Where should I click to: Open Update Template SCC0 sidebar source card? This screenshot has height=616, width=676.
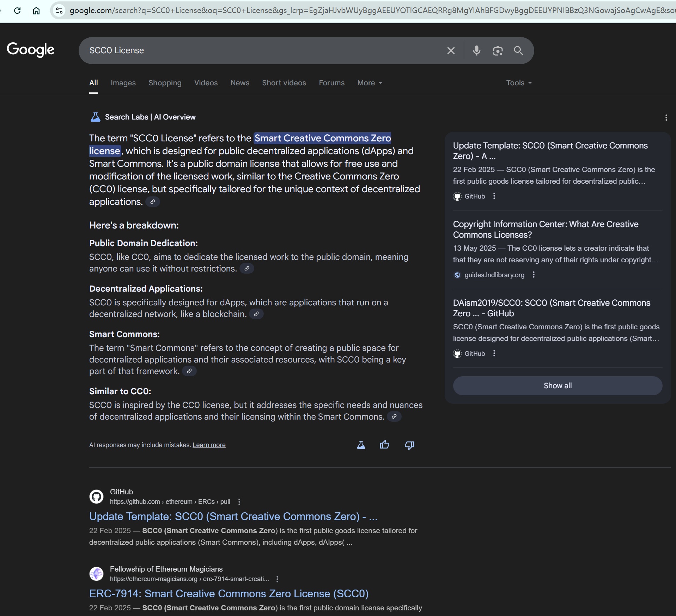point(550,151)
